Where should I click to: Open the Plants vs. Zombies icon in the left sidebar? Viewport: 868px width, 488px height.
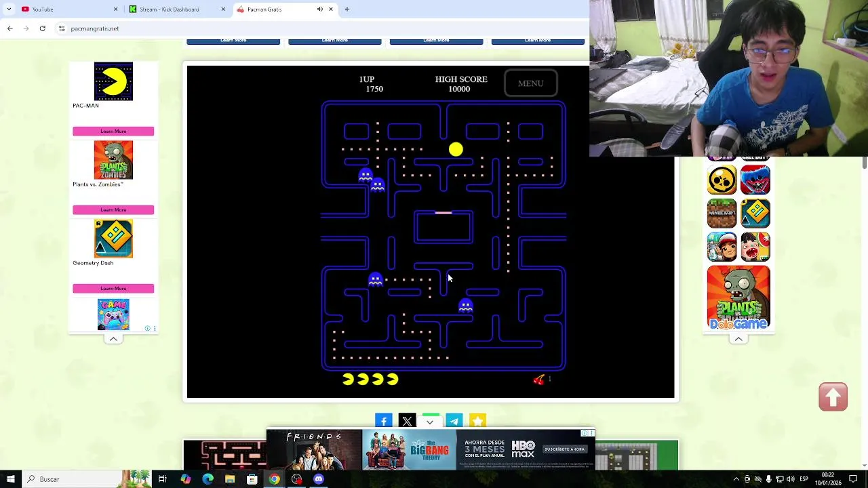point(113,160)
